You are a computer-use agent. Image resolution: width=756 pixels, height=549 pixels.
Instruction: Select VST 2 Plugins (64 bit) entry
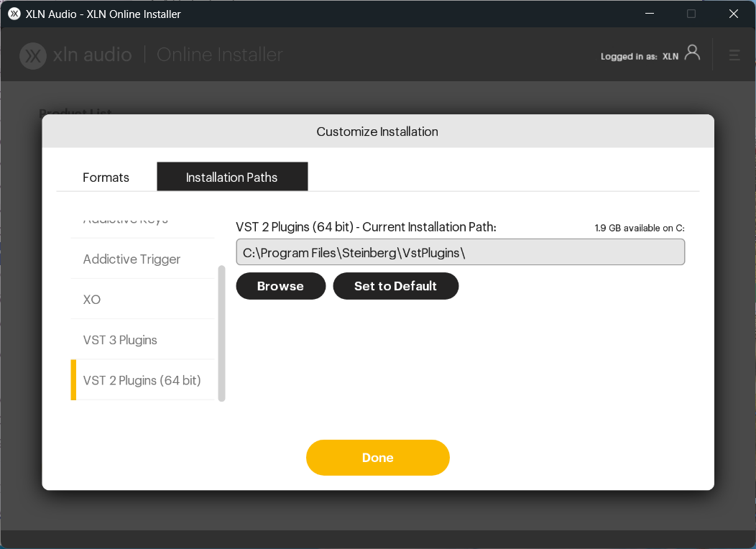click(x=143, y=380)
